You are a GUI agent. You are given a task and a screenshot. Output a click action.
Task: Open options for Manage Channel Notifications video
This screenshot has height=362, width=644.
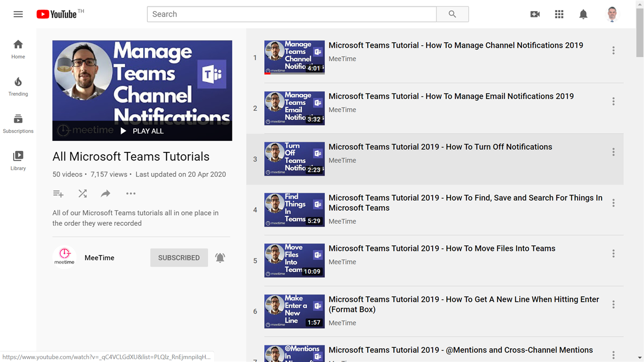[613, 50]
